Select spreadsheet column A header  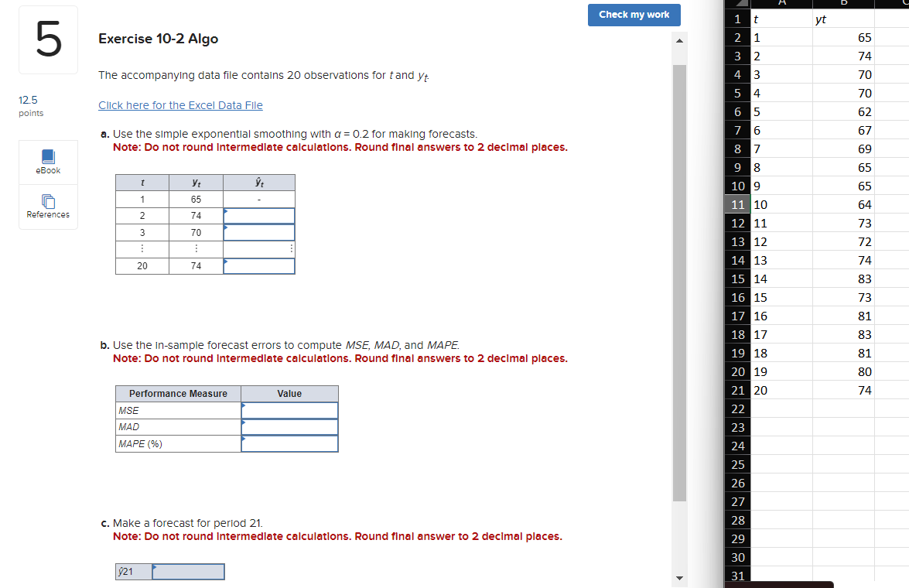pyautogui.click(x=781, y=4)
